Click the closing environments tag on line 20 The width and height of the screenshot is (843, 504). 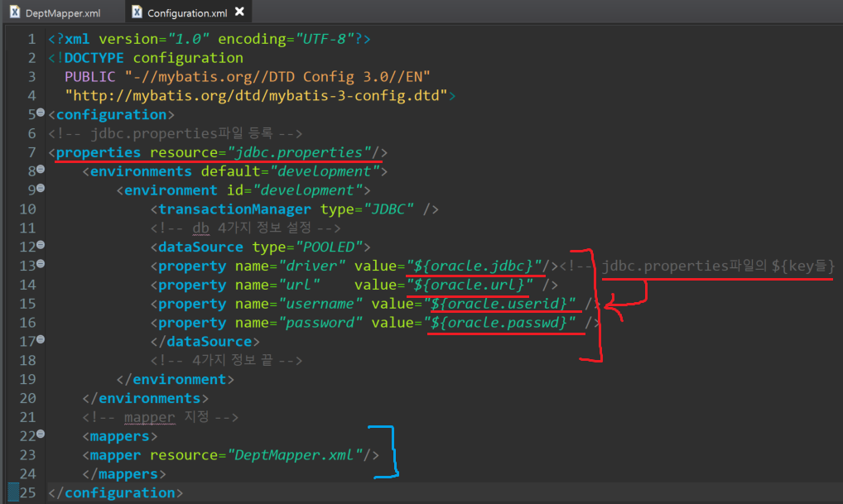coord(146,398)
